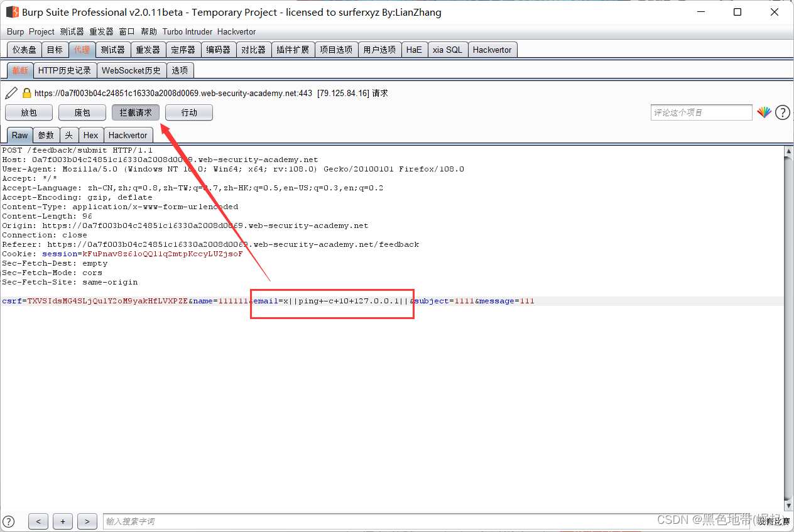Open the 重发器 menu in the menu bar
The image size is (794, 532).
coord(101,31)
